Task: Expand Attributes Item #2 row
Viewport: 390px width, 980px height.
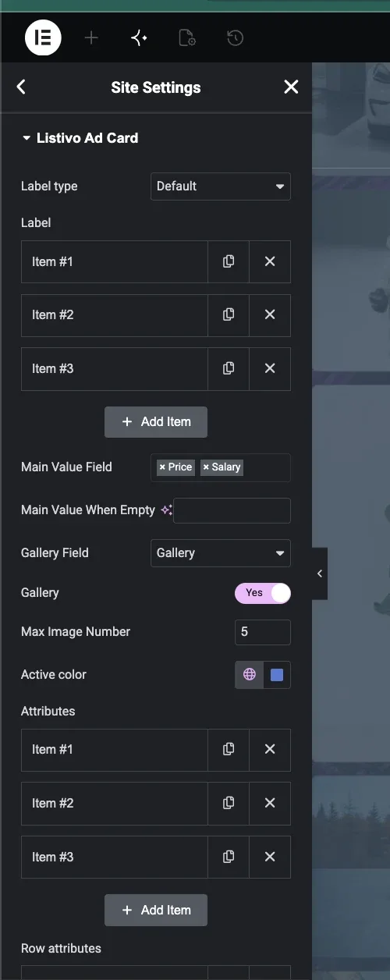Action: (115, 803)
